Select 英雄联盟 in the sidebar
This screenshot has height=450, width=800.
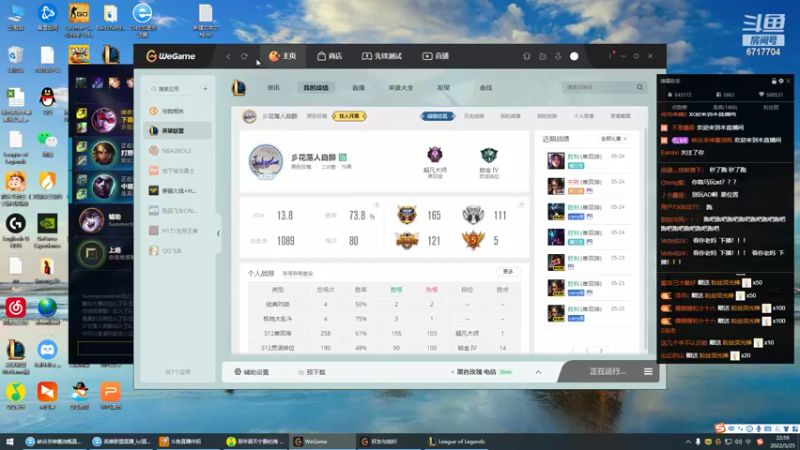(x=178, y=131)
